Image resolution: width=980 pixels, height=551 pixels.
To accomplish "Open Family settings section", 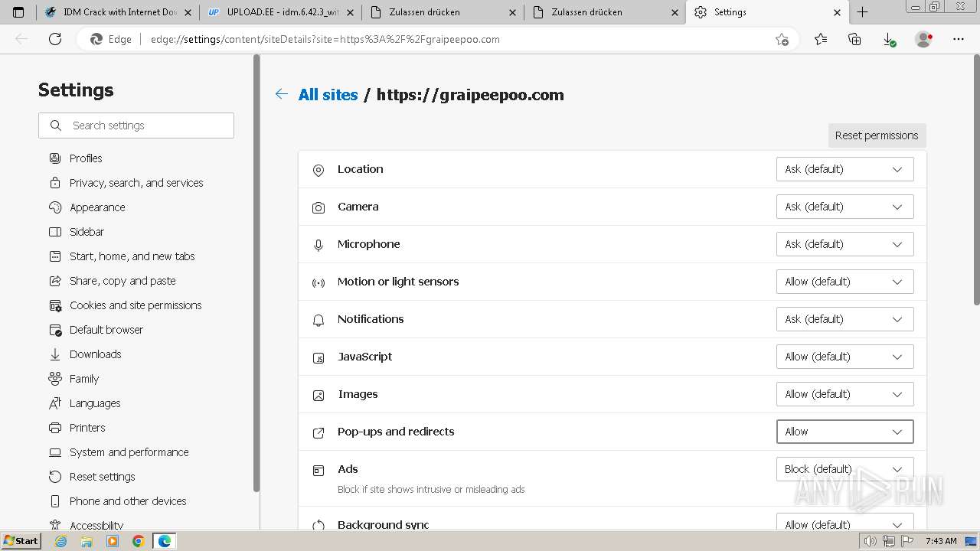I will pyautogui.click(x=84, y=379).
